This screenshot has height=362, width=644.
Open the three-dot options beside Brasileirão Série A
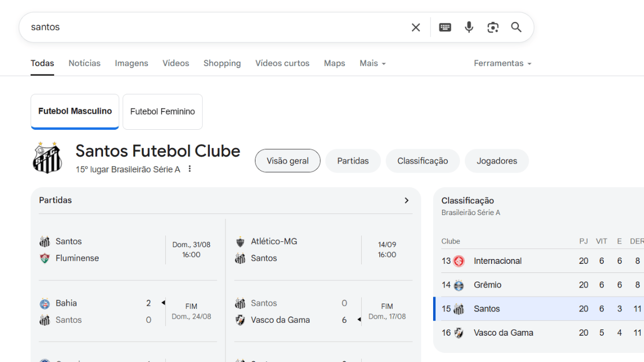click(x=189, y=169)
